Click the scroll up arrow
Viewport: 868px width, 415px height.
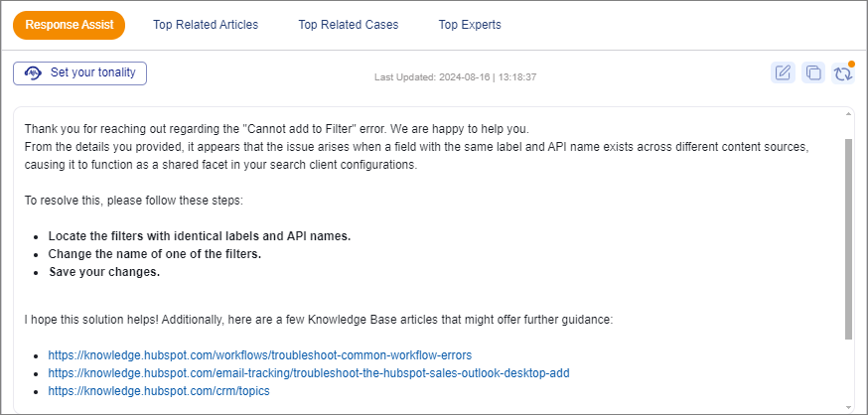[x=847, y=116]
